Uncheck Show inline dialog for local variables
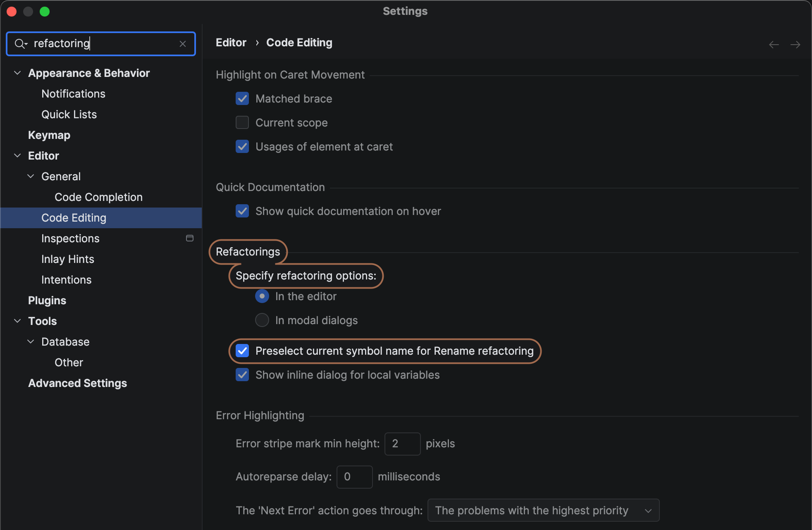Screen dimensions: 812x530 click(x=242, y=375)
